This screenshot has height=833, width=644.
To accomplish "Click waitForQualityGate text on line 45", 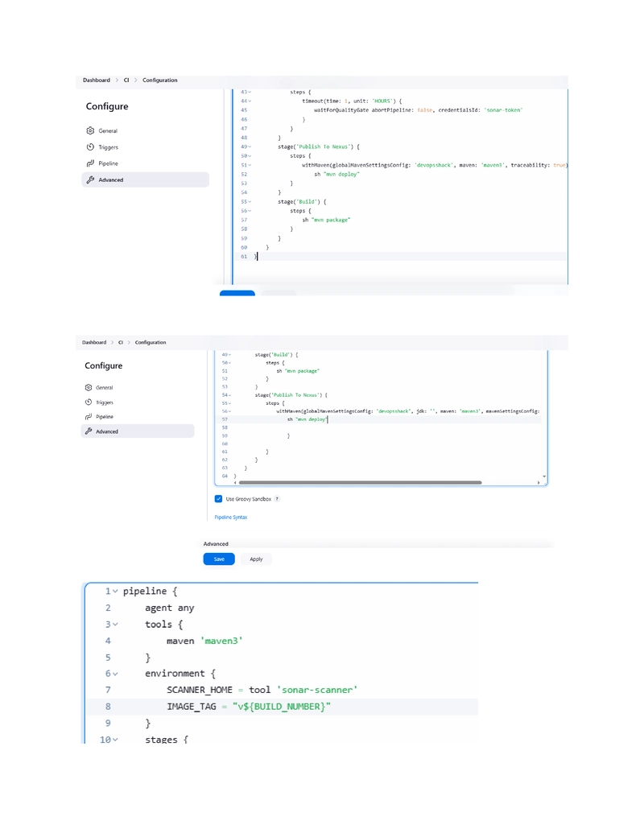I will point(341,110).
